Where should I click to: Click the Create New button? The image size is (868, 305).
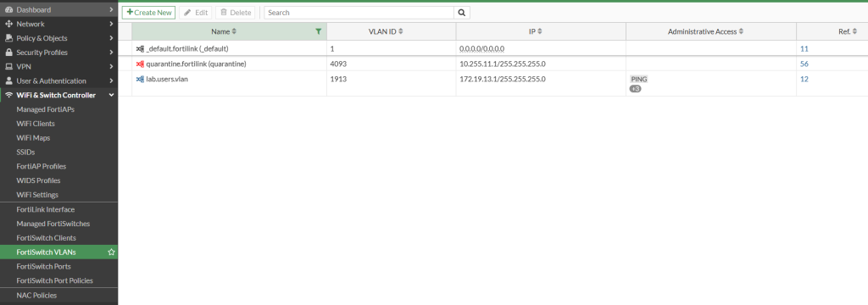[149, 12]
